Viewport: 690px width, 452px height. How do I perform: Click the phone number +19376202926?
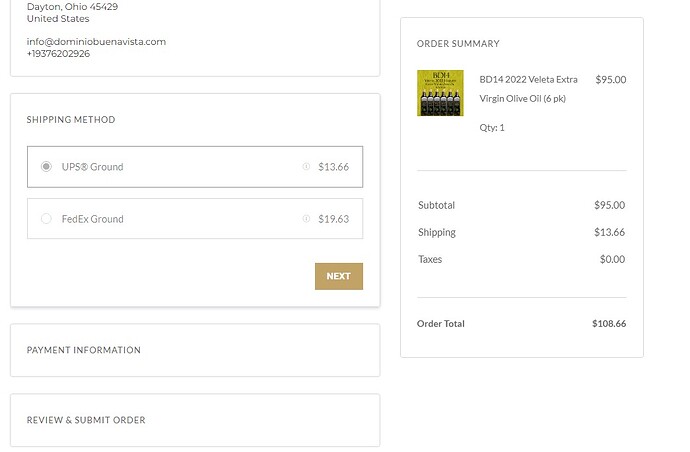(x=58, y=54)
